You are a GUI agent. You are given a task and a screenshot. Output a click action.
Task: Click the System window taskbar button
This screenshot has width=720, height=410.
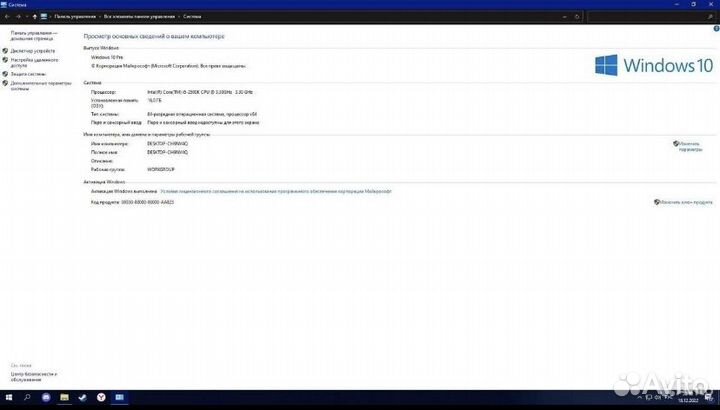point(119,398)
